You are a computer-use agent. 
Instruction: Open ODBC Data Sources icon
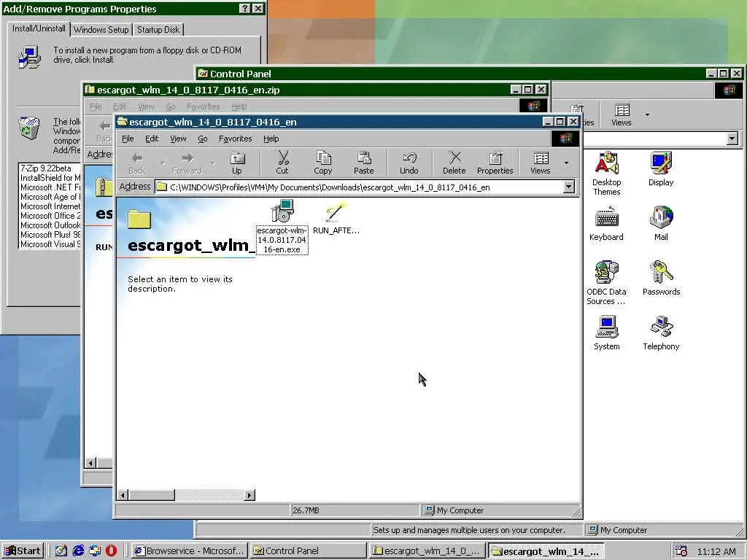click(606, 284)
